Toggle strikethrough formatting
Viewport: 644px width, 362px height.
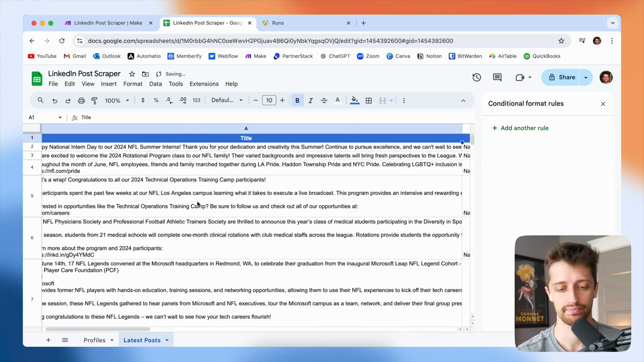pyautogui.click(x=324, y=101)
